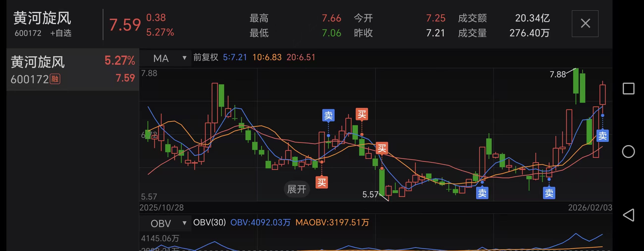Click the 黄河旋风 stock name in the header
Image resolution: width=644 pixels, height=251 pixels.
(x=42, y=18)
